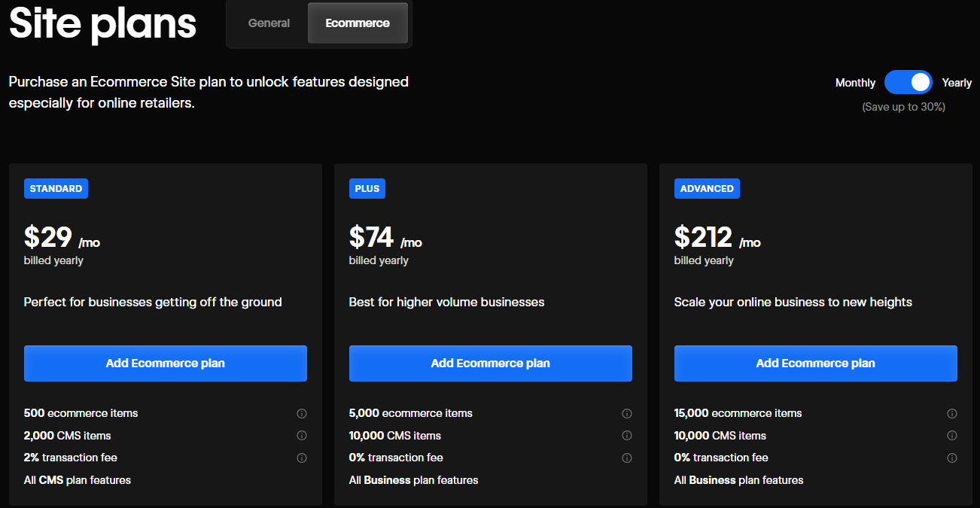Click Plus plan '0% transaction fee' text

pyautogui.click(x=396, y=458)
